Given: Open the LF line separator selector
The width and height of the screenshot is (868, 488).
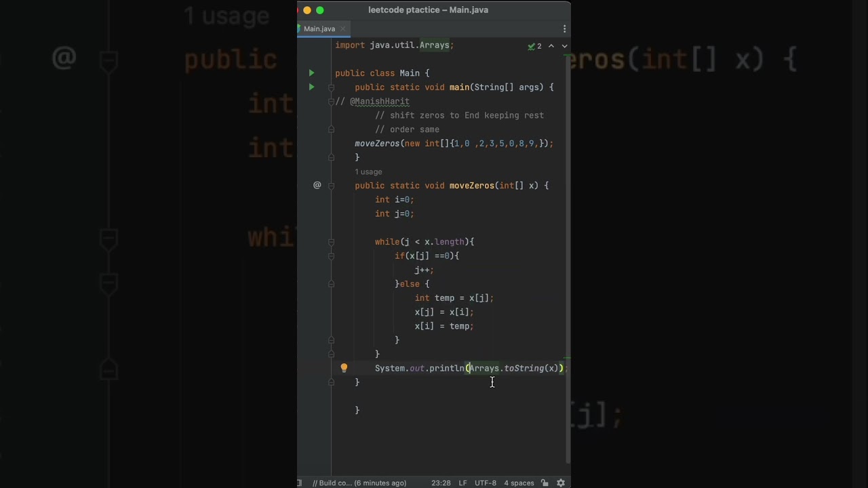Looking at the screenshot, I should tap(462, 483).
